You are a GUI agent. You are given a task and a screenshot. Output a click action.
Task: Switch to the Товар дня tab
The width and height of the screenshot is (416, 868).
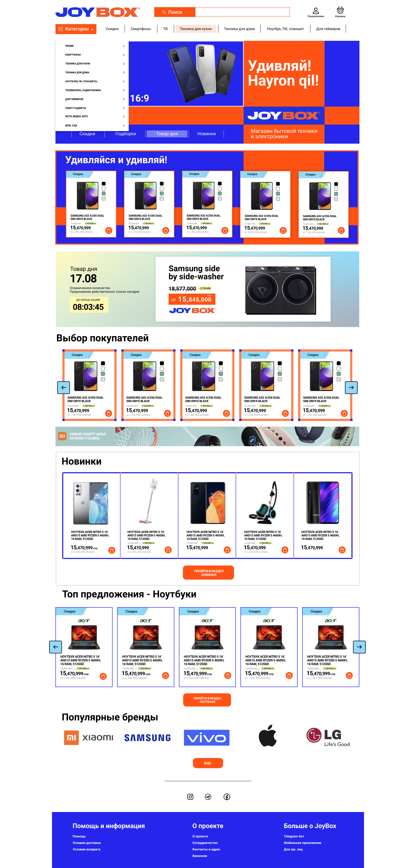pos(167,134)
